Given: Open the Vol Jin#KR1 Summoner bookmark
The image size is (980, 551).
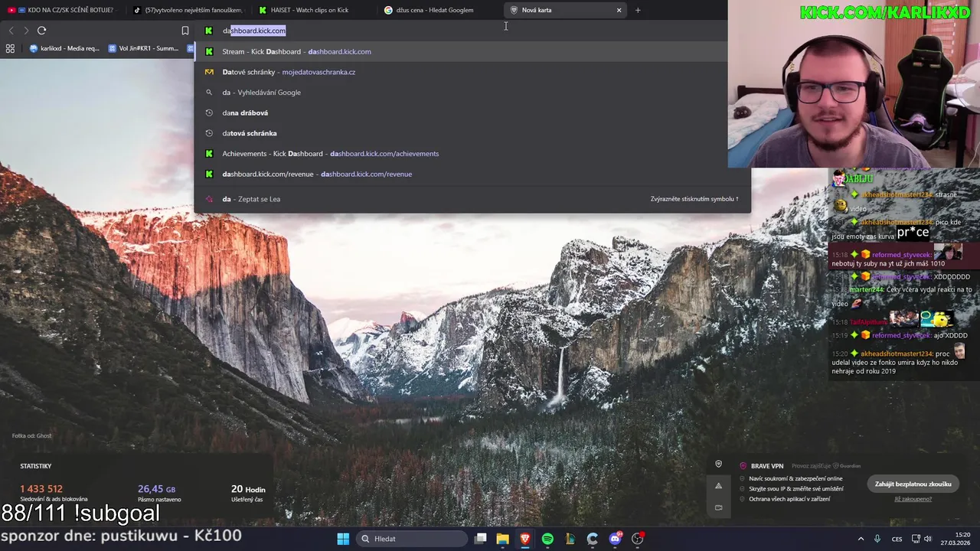Looking at the screenshot, I should click(x=143, y=48).
